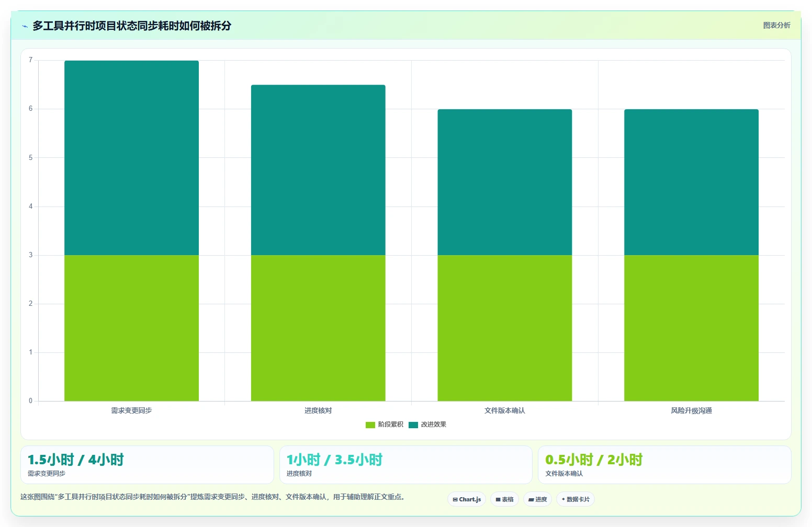This screenshot has height=527, width=812.
Task: Click the 进度核对 x-axis label
Action: (x=318, y=410)
